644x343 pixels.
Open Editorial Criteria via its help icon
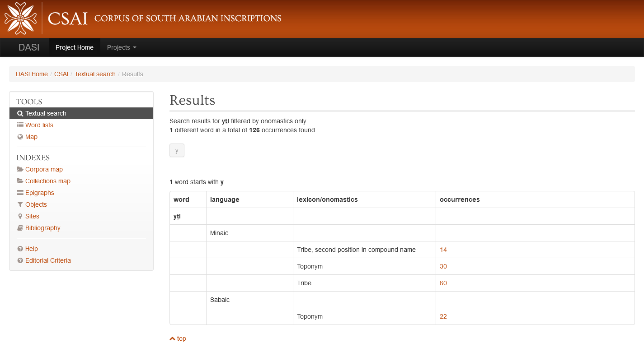click(x=20, y=260)
